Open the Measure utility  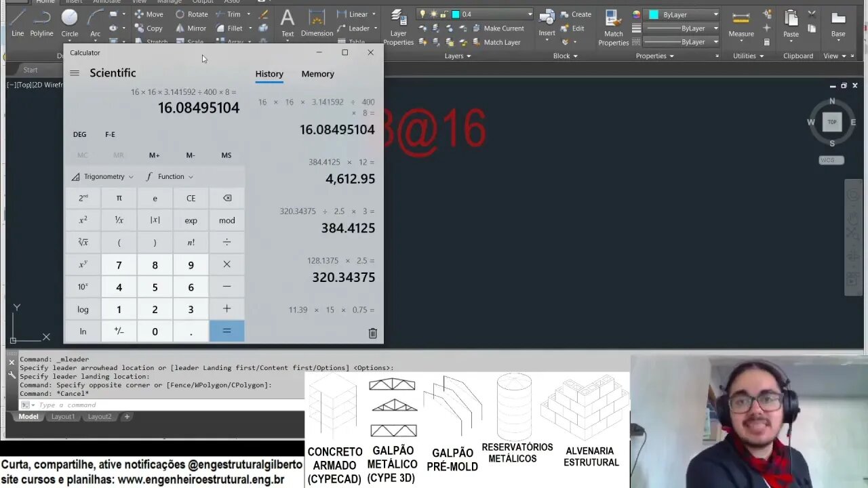pos(741,23)
